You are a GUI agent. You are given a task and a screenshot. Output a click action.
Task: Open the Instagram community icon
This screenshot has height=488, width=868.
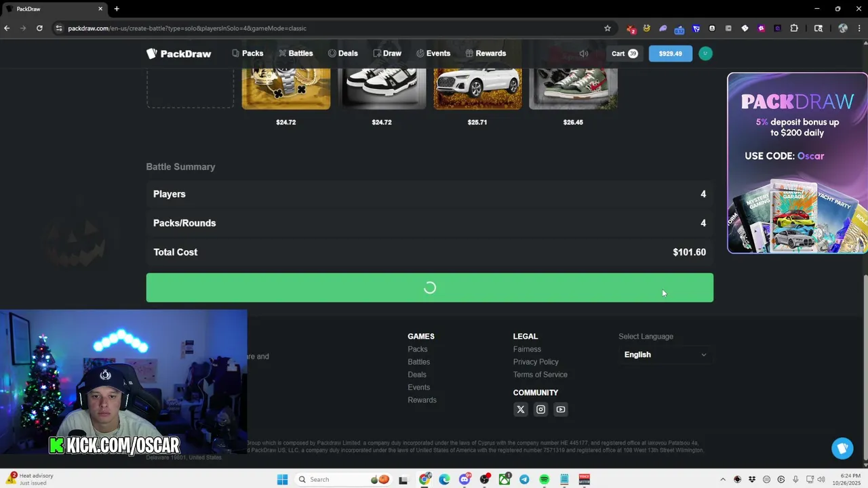click(x=540, y=409)
